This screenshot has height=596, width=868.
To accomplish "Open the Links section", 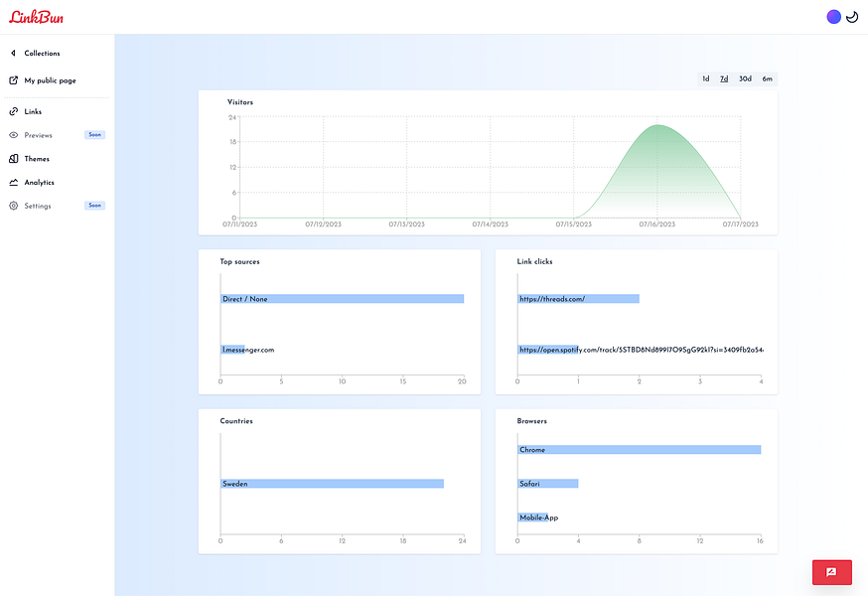I will point(33,111).
